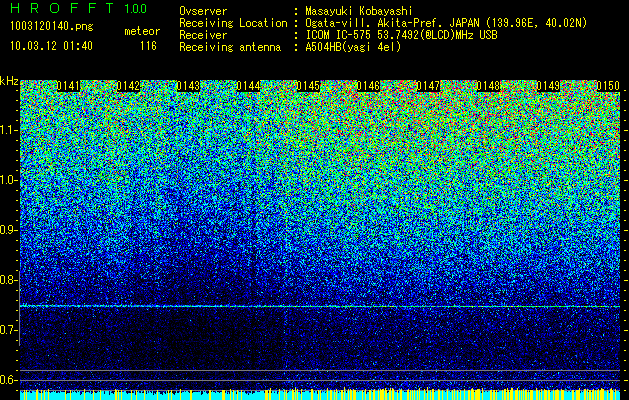Click the 0.7 kHz axis label
Screen dimensions: 629x400
[7, 330]
